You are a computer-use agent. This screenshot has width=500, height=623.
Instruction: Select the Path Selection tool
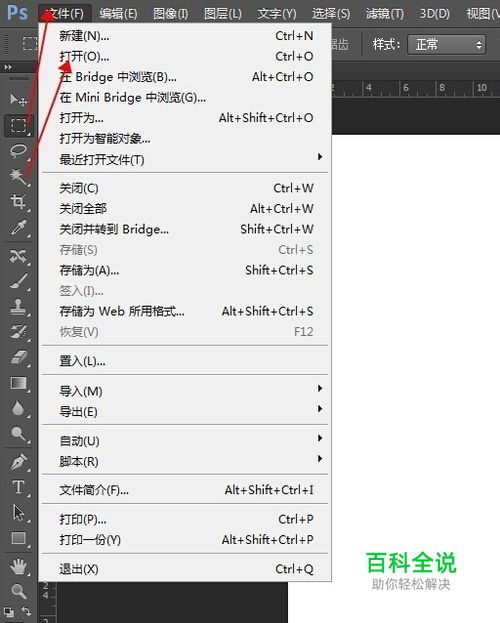tap(18, 513)
